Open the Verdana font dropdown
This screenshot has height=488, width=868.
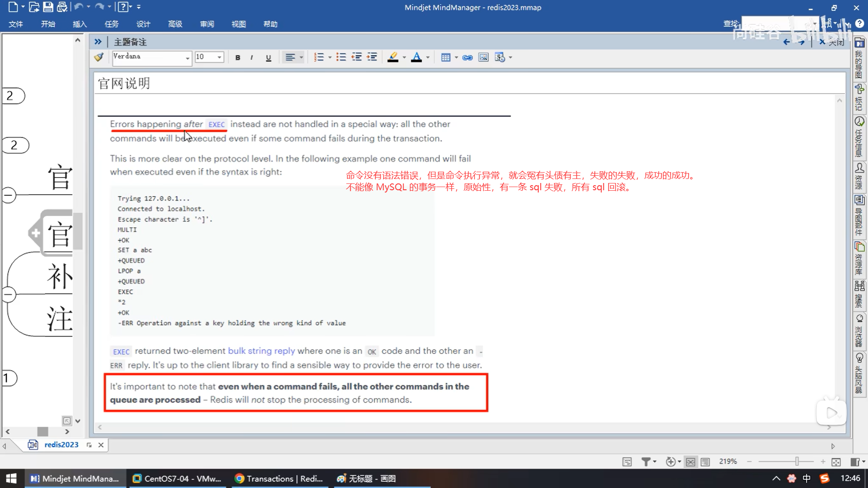(187, 57)
